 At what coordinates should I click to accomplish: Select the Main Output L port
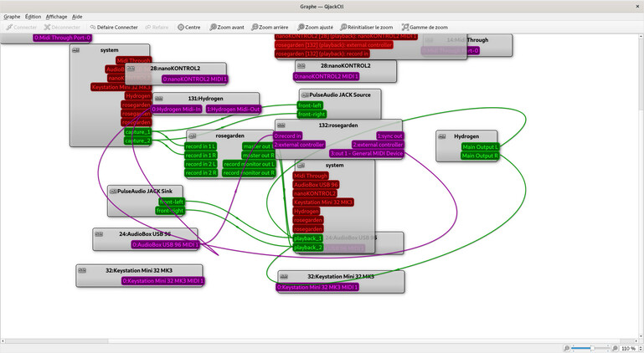pos(480,147)
